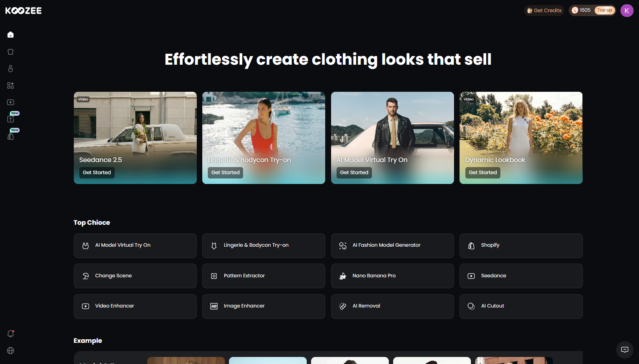The width and height of the screenshot is (639, 364).
Task: Click Get Started on Seedance 2.5 card
Action: pyautogui.click(x=97, y=173)
